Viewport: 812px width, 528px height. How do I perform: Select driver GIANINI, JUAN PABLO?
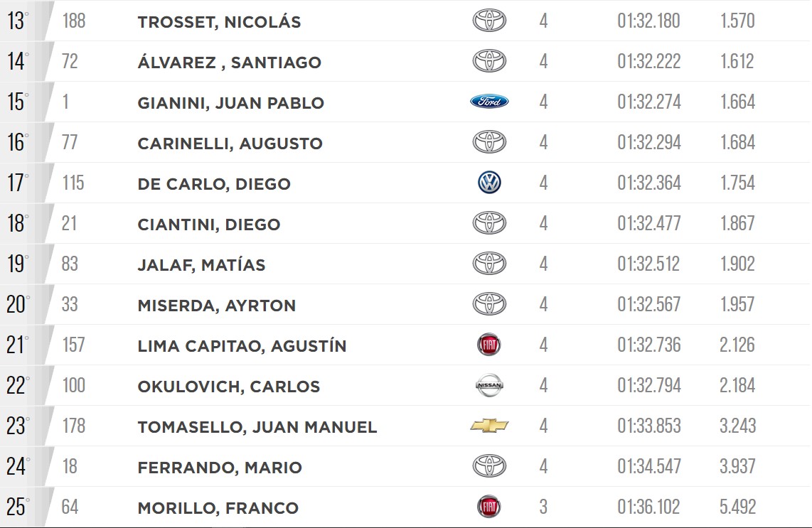point(230,103)
